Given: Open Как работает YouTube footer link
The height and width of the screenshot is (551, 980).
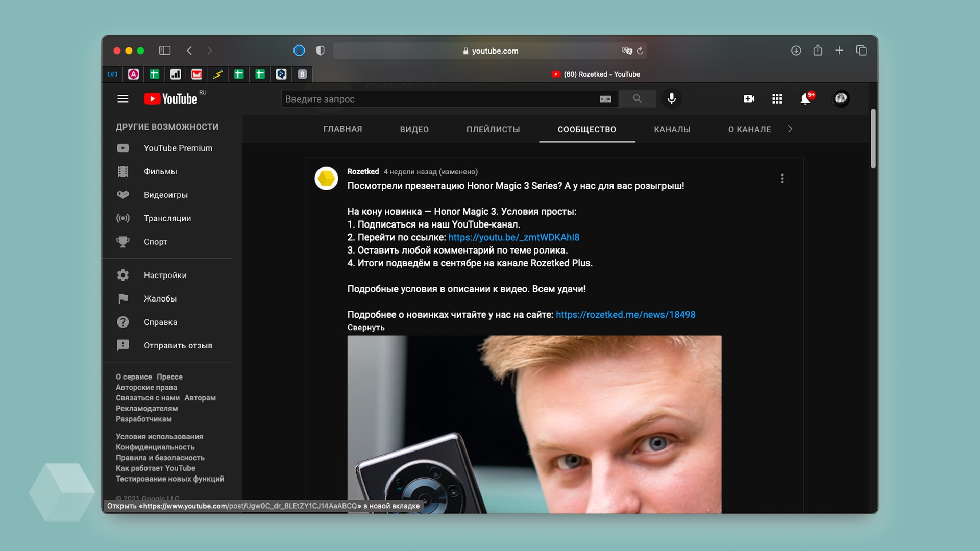Looking at the screenshot, I should click(x=156, y=468).
